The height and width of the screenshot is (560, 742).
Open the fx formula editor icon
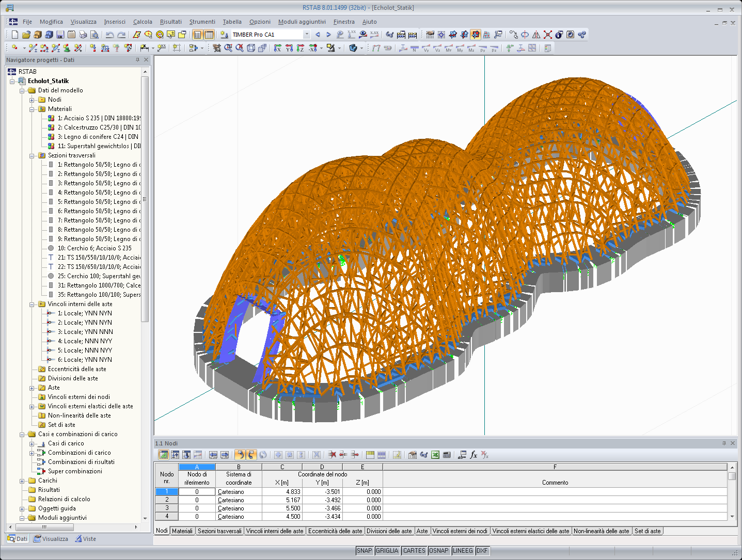click(x=473, y=455)
